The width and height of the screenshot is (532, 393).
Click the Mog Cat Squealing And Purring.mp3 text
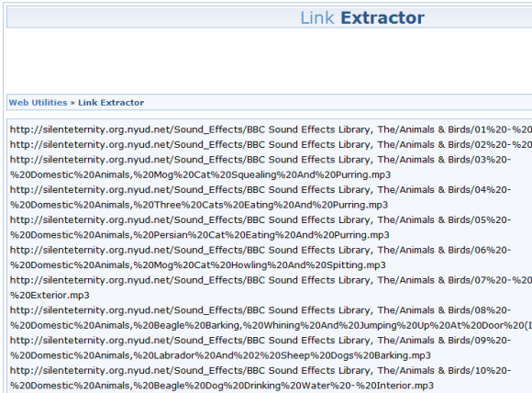201,175
